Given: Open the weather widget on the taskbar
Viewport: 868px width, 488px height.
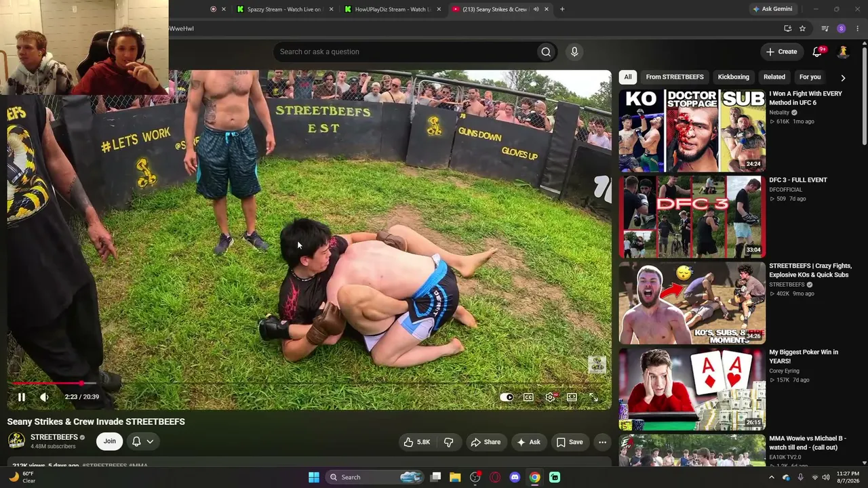Looking at the screenshot, I should [22, 477].
